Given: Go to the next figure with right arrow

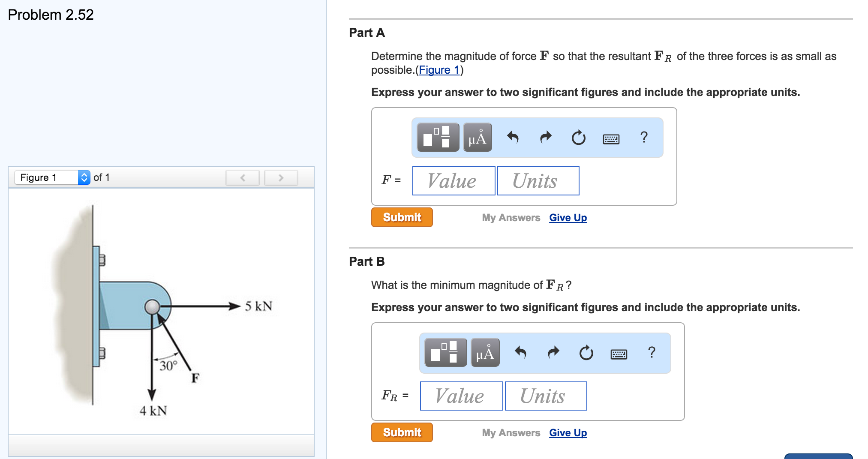Looking at the screenshot, I should pyautogui.click(x=281, y=178).
